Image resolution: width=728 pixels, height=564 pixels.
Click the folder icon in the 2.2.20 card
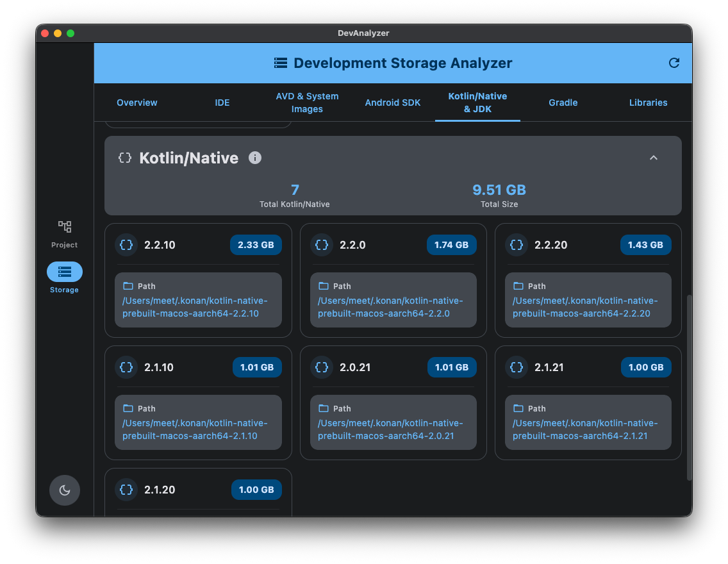click(518, 286)
